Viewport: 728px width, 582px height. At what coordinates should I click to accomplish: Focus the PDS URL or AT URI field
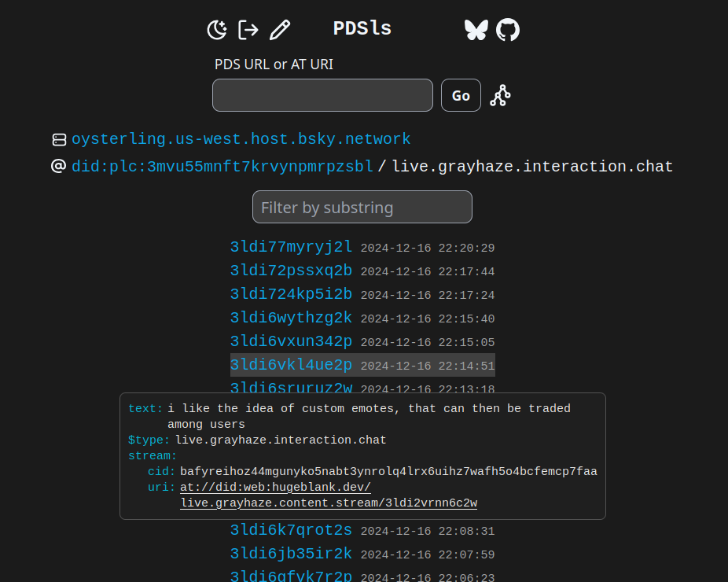coord(322,95)
